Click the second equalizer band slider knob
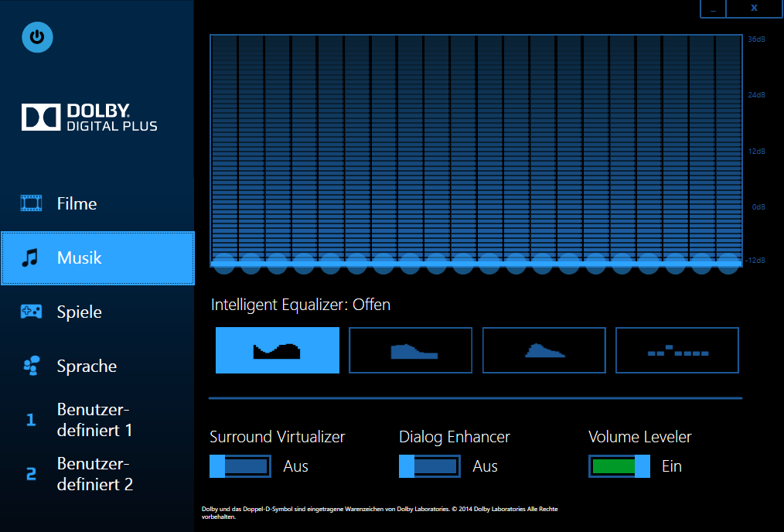 pyautogui.click(x=251, y=264)
